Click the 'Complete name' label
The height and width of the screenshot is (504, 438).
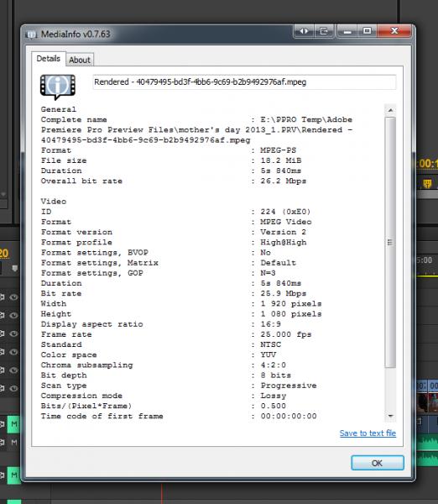click(74, 119)
